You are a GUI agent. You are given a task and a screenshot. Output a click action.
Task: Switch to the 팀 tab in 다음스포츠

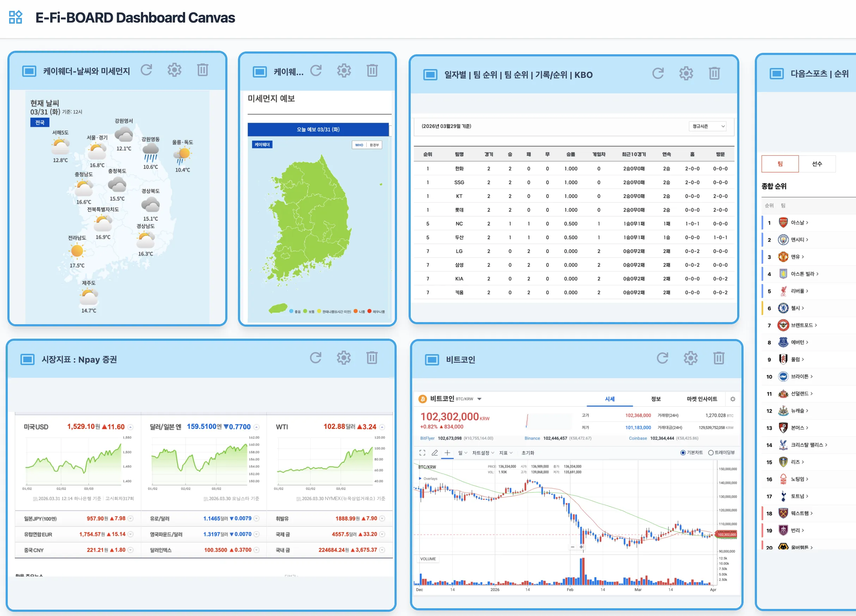[780, 164]
